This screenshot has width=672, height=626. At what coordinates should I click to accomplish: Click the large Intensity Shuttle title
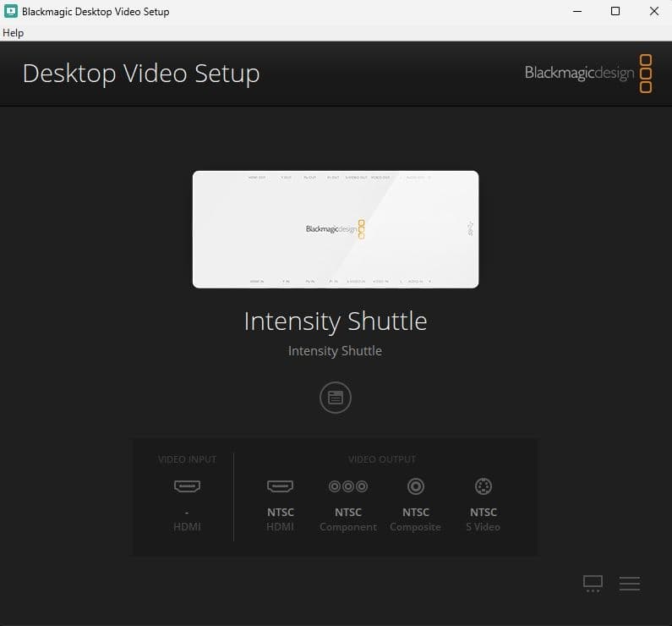point(335,321)
